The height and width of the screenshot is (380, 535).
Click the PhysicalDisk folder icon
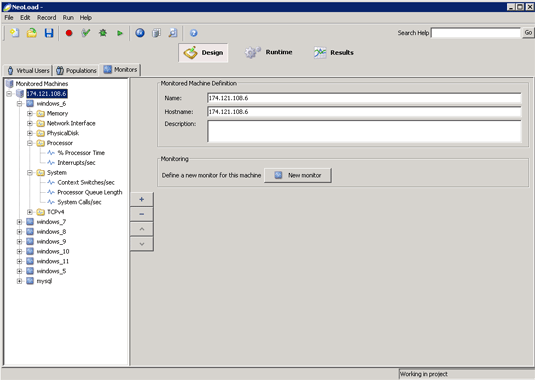click(x=41, y=133)
